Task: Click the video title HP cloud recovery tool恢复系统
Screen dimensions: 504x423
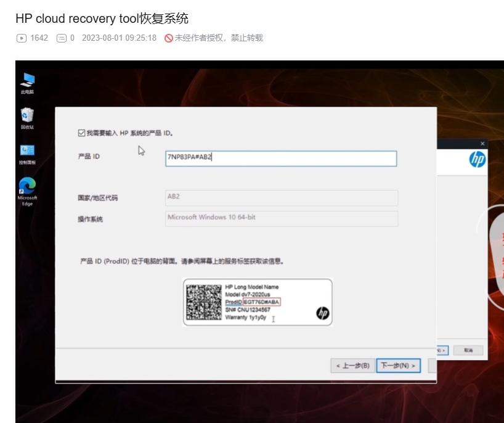Action: click(102, 18)
